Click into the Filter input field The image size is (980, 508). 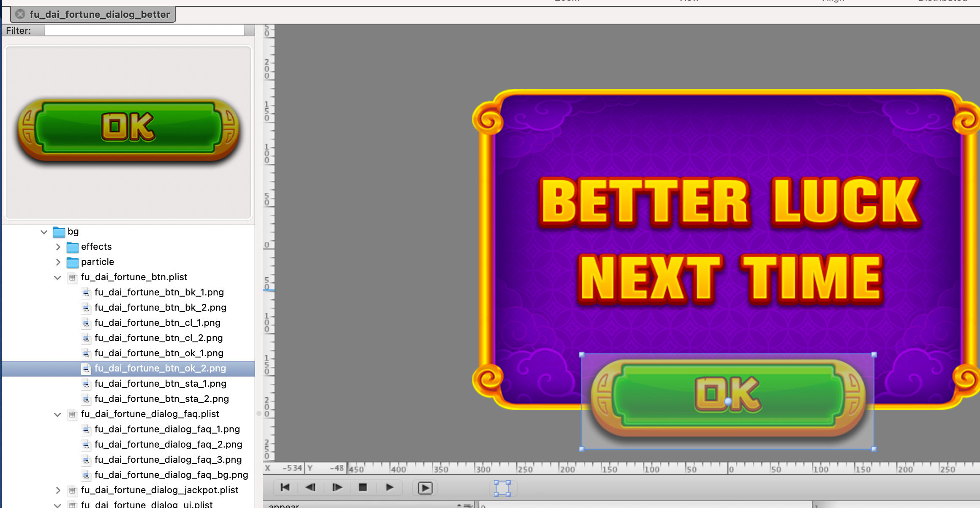click(144, 30)
